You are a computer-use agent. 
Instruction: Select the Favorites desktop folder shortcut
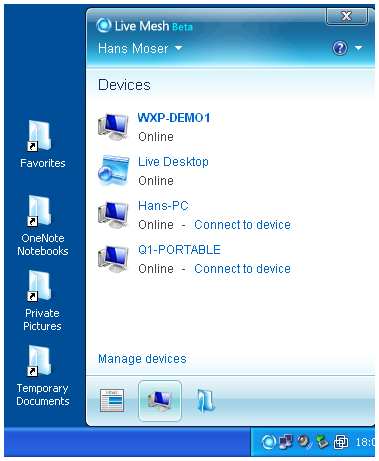pos(42,144)
